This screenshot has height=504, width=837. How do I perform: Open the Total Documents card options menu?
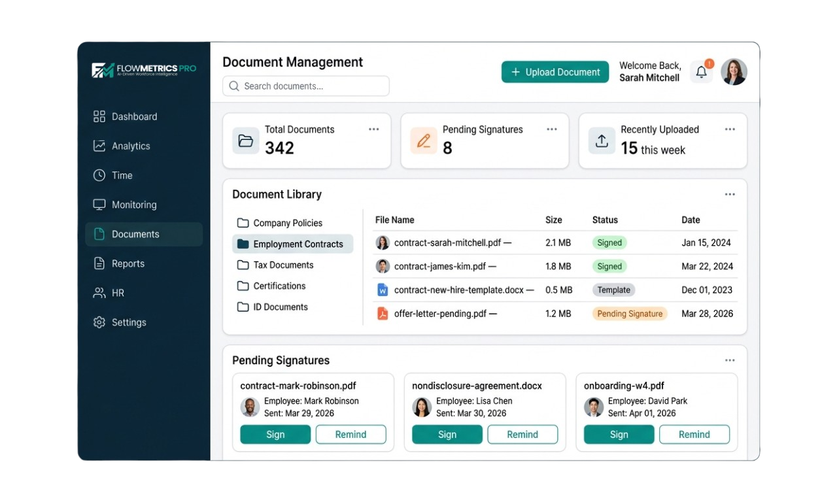click(x=373, y=129)
